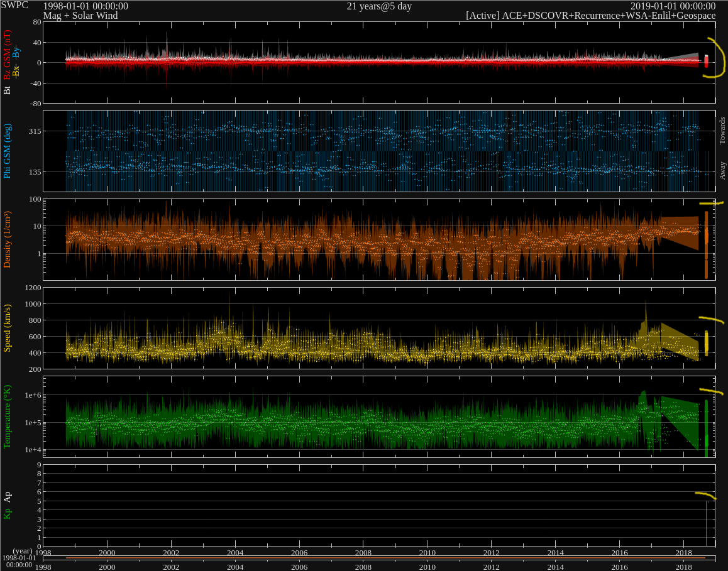Open the SWPC link in the header

pos(14,5)
